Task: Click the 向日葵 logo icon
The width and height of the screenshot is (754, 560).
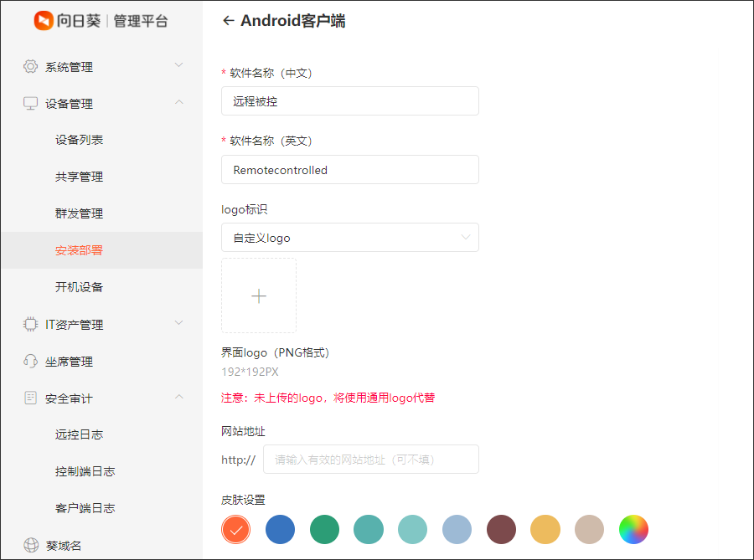Action: 44,21
